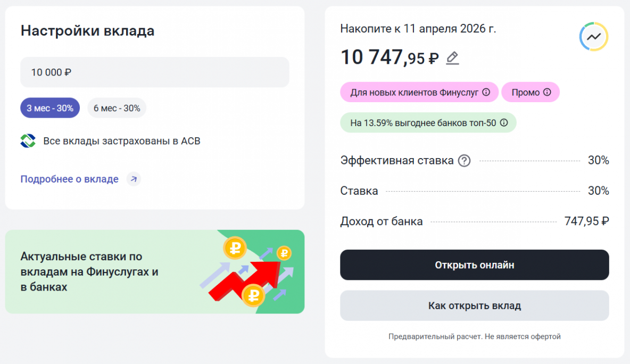Open the circular chart icon at top right
The width and height of the screenshot is (630, 364).
593,37
